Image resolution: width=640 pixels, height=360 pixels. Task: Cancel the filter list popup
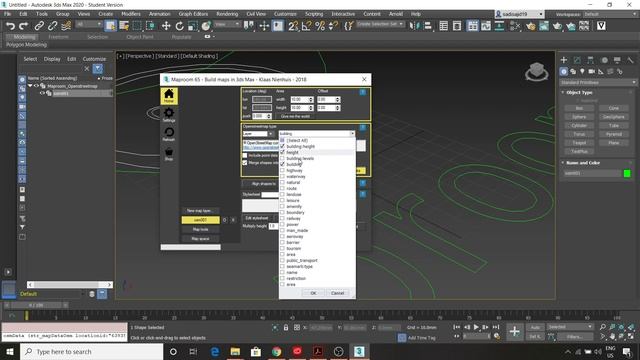click(x=337, y=293)
